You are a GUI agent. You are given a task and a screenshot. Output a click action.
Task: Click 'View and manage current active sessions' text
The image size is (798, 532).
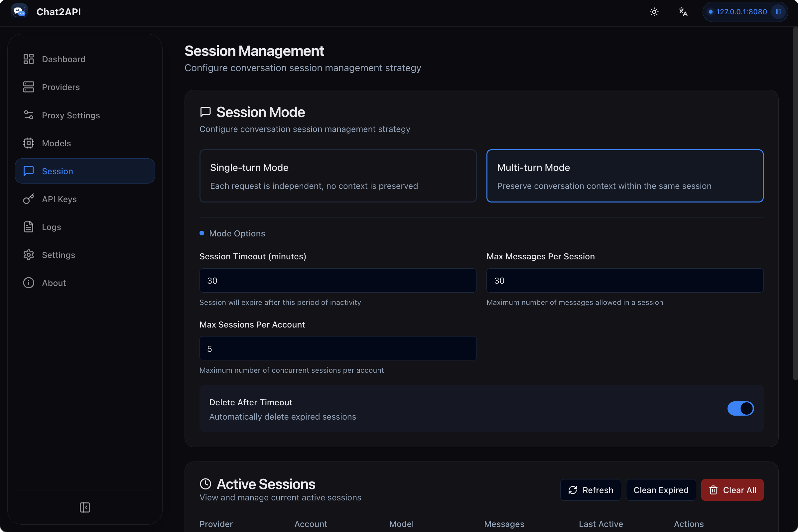pos(280,497)
